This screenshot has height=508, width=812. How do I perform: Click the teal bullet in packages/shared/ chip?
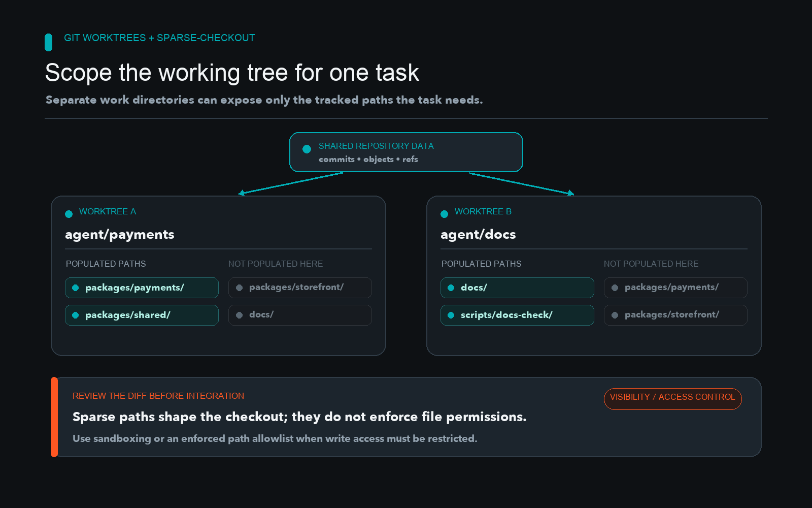click(x=76, y=315)
